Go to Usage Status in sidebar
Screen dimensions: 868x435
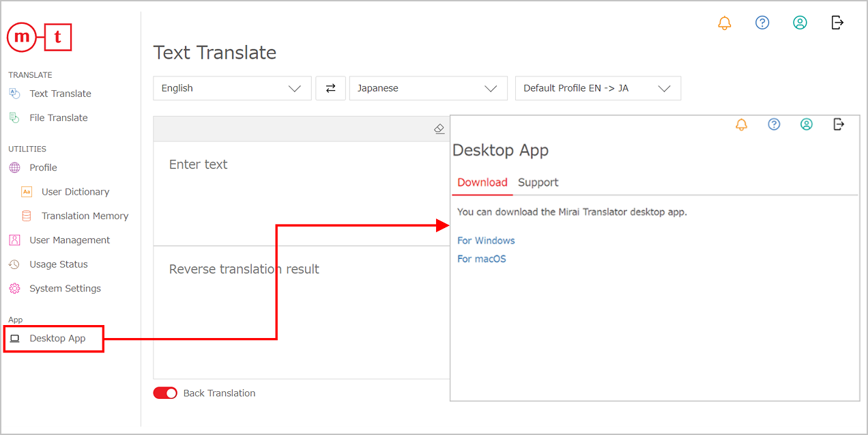59,264
